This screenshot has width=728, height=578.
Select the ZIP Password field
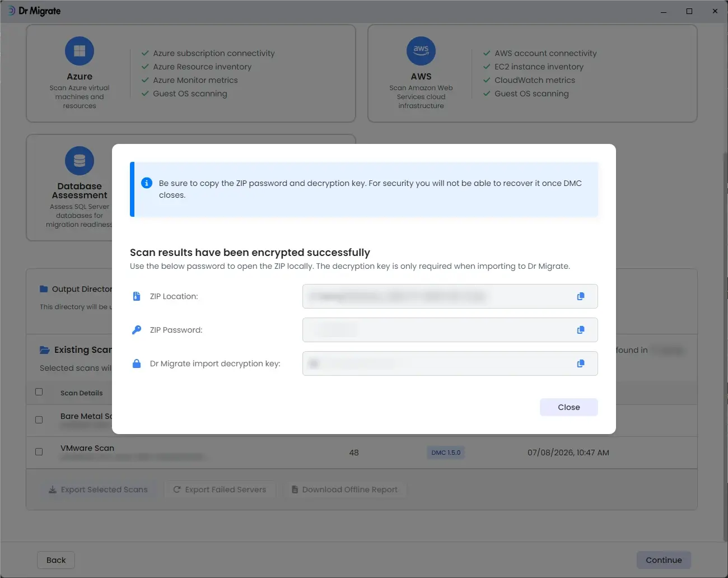(x=450, y=330)
